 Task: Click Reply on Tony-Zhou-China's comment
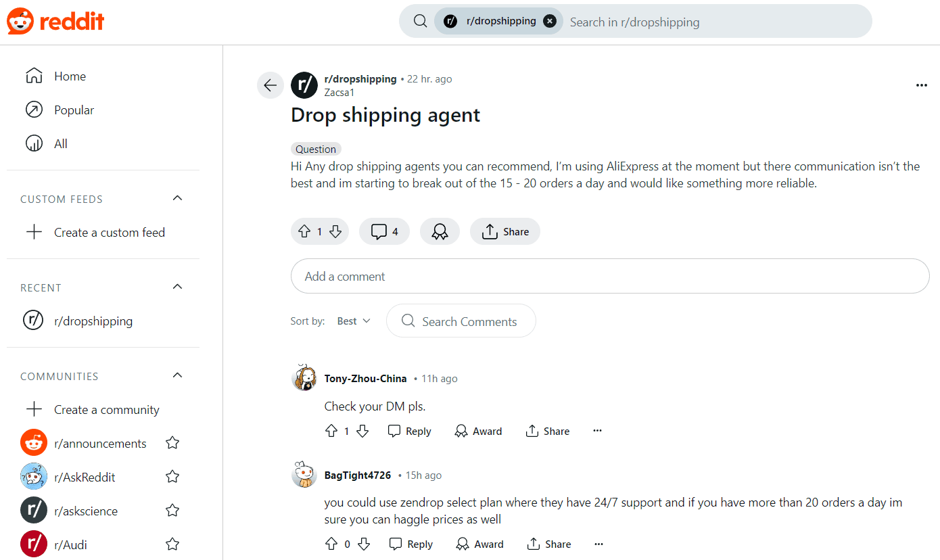point(409,431)
